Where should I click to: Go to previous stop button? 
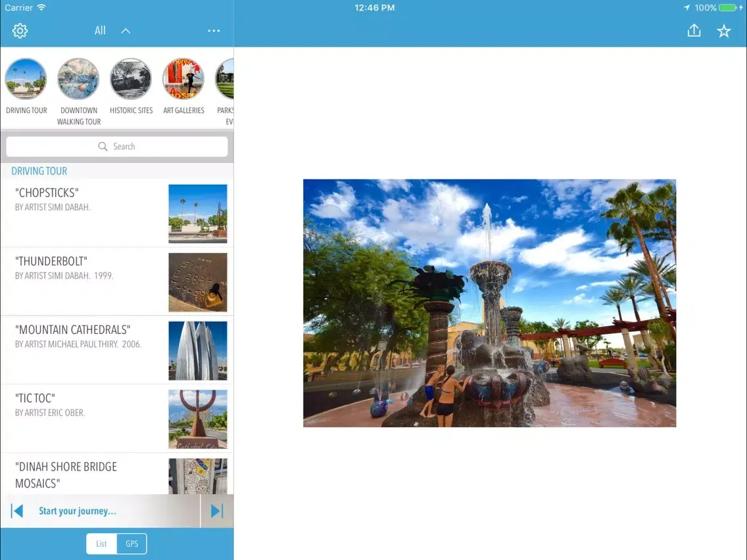click(16, 511)
